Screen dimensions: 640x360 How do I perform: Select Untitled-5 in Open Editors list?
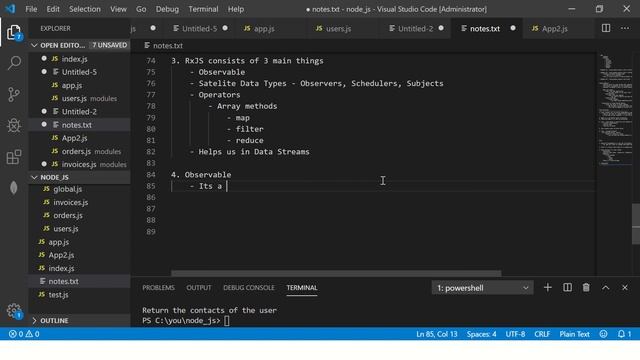click(x=80, y=72)
